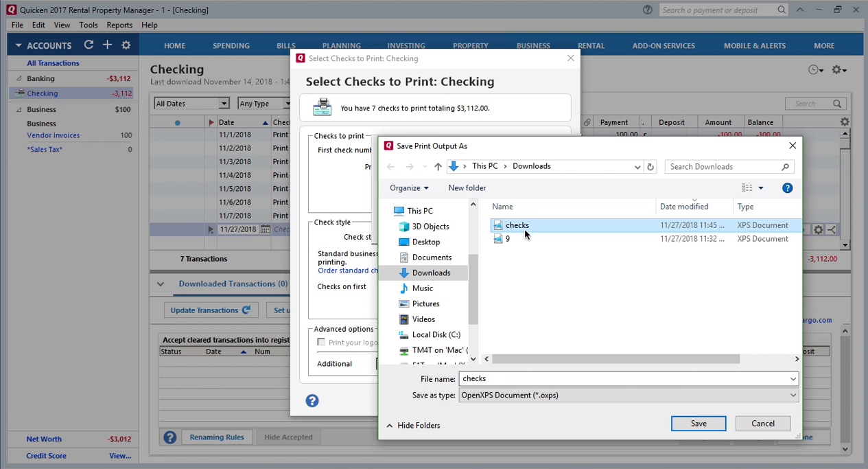
Task: Click the Save button
Action: point(699,424)
